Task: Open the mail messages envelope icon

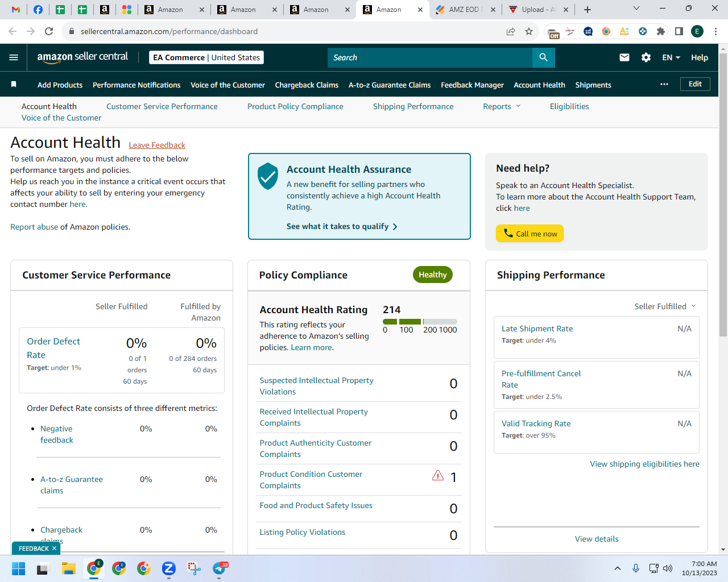Action: point(624,57)
